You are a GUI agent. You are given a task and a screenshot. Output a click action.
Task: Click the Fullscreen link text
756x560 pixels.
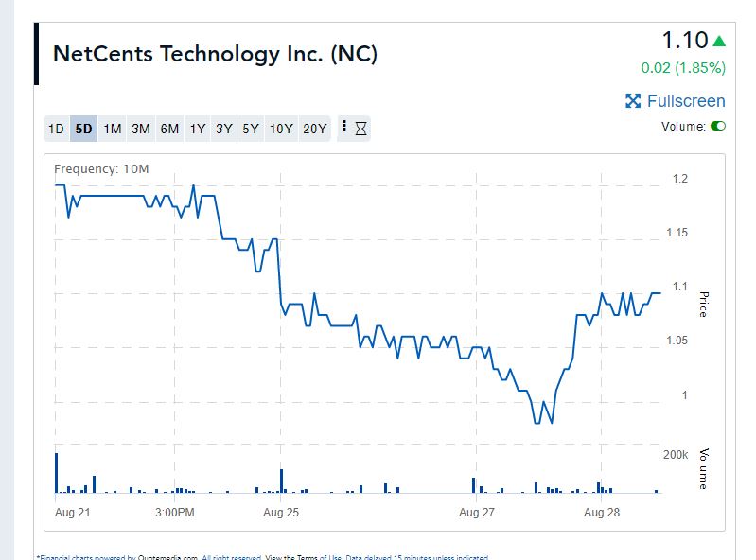click(x=686, y=101)
